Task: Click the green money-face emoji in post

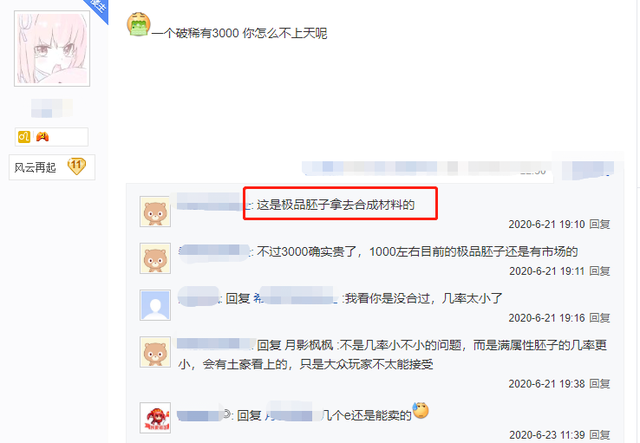Action: pos(138,24)
